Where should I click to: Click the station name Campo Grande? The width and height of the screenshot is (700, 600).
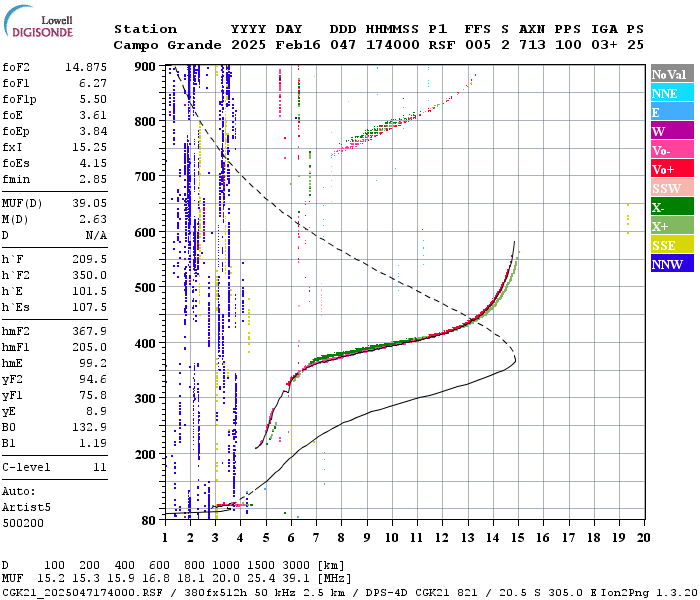(167, 45)
